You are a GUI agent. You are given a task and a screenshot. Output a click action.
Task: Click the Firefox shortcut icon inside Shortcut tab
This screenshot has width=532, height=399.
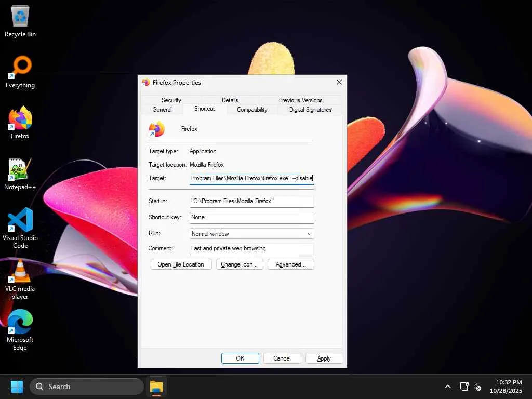[x=157, y=129]
